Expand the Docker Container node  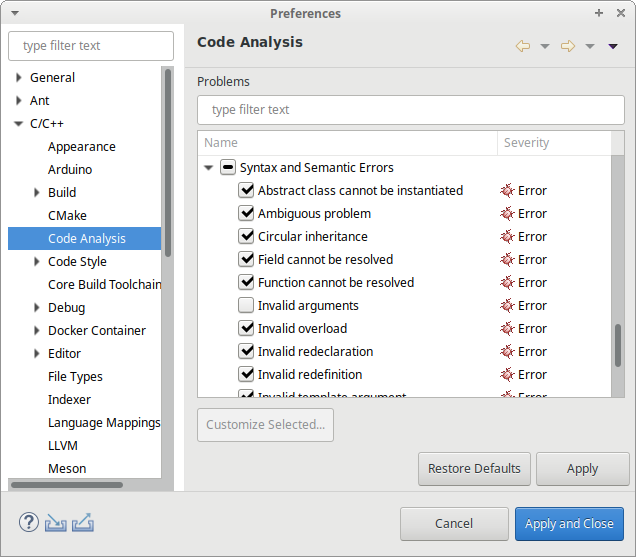[x=37, y=330]
